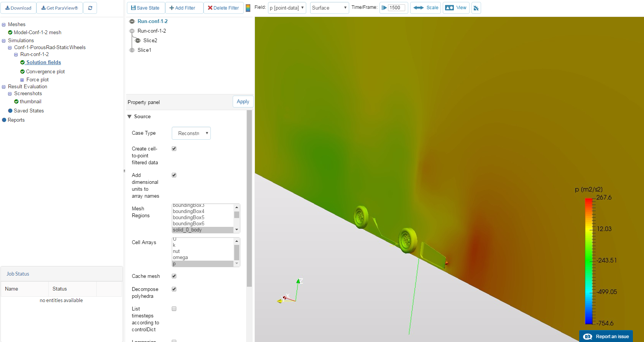Click the Scale arrows icon

click(x=419, y=8)
